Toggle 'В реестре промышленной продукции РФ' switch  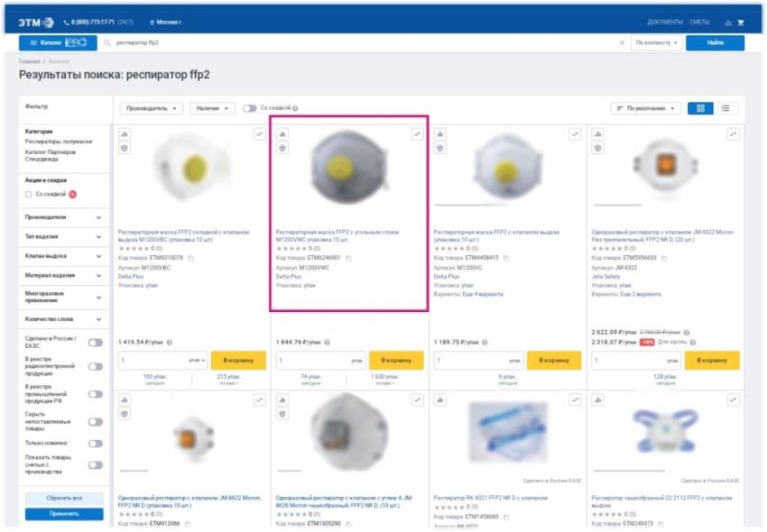(x=96, y=394)
